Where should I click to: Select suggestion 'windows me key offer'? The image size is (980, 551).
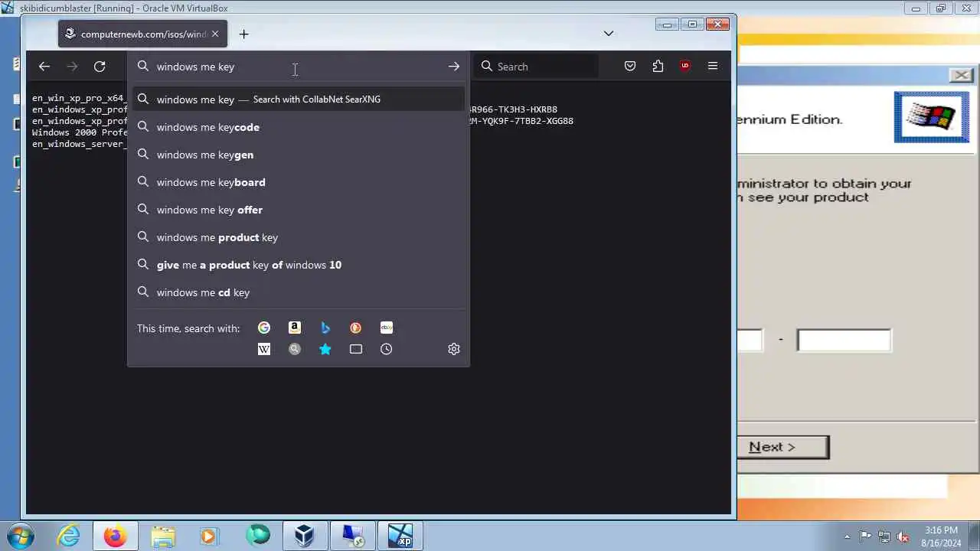point(299,210)
